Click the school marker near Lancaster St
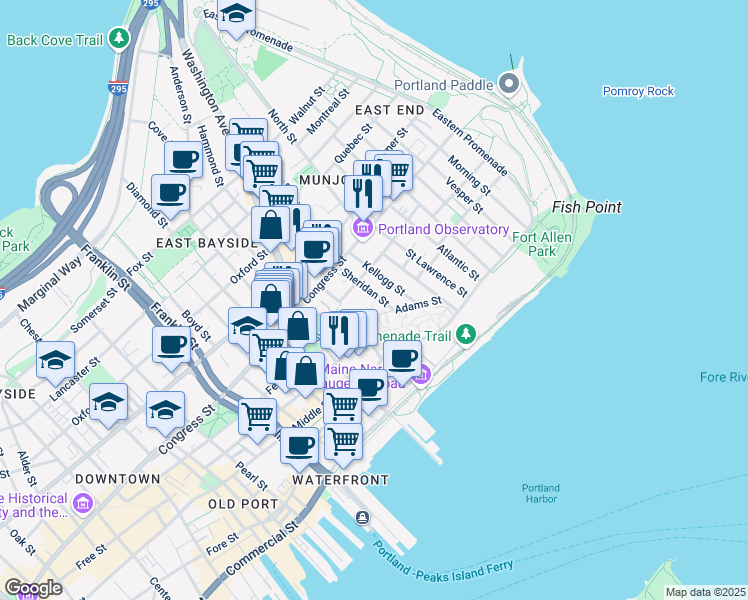This screenshot has height=600, width=748. (x=55, y=362)
